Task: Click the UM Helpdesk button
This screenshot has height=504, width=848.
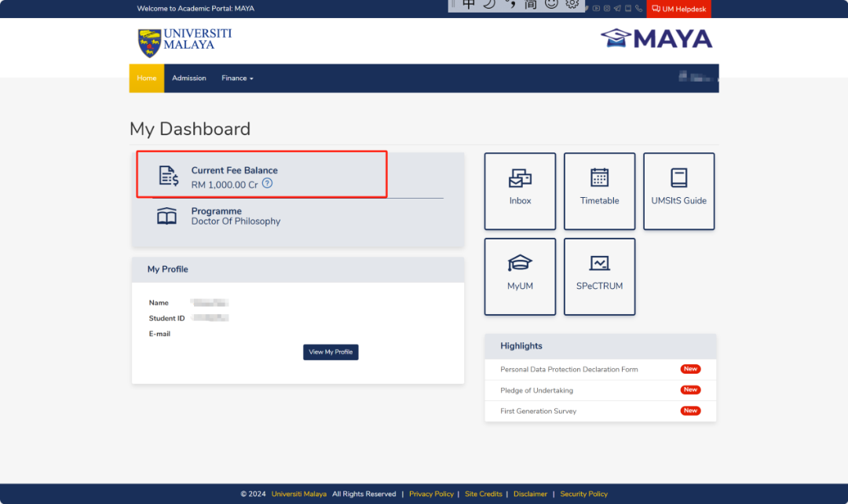Action: (678, 9)
